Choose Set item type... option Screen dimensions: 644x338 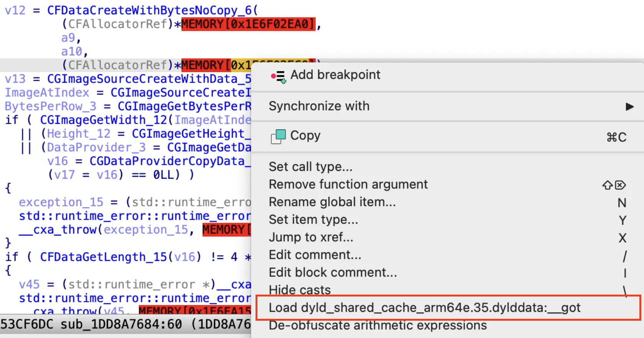coord(313,220)
